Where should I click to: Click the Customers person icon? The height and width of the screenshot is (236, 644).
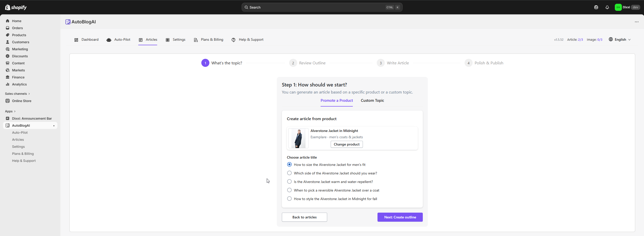[8, 42]
